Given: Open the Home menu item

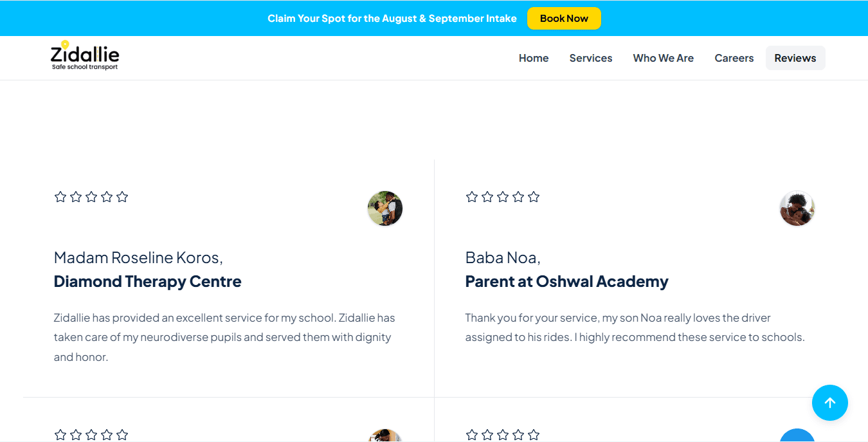Looking at the screenshot, I should 534,58.
